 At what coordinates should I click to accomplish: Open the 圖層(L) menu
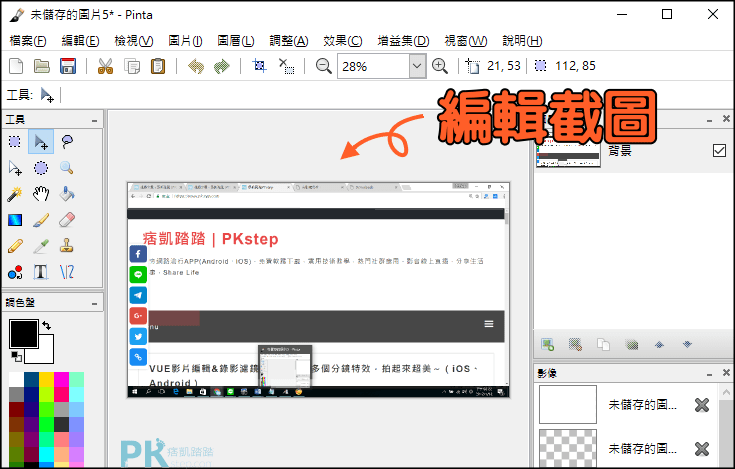click(235, 41)
